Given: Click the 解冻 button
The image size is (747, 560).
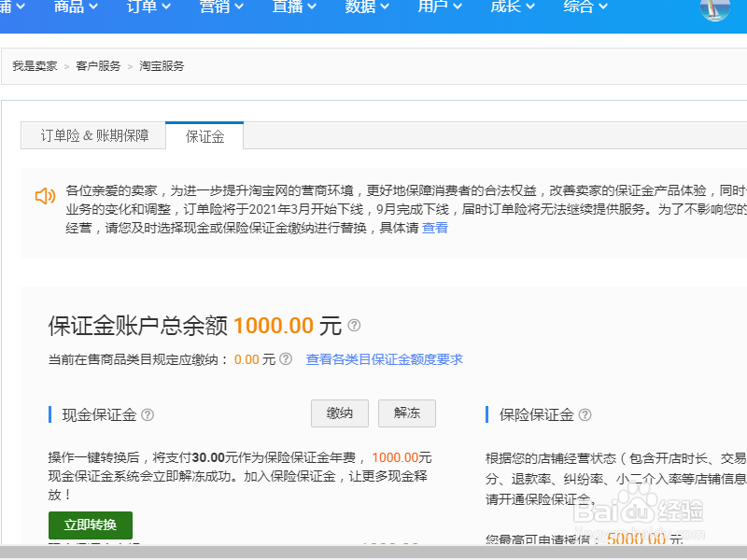Looking at the screenshot, I should click(406, 413).
